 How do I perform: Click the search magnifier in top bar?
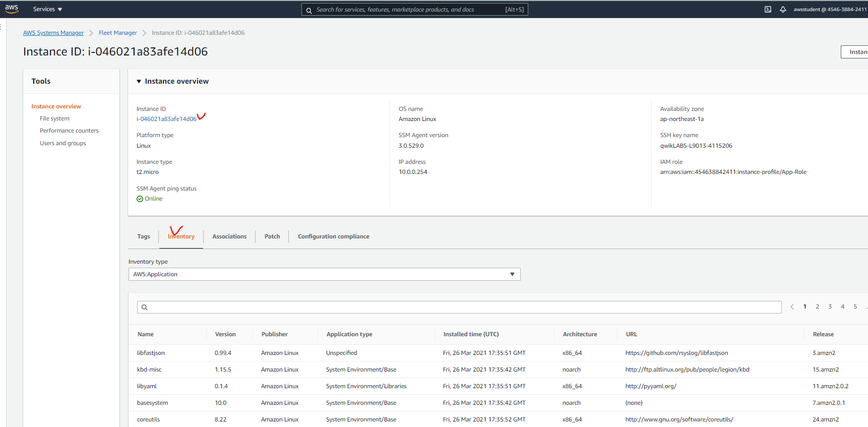point(309,10)
